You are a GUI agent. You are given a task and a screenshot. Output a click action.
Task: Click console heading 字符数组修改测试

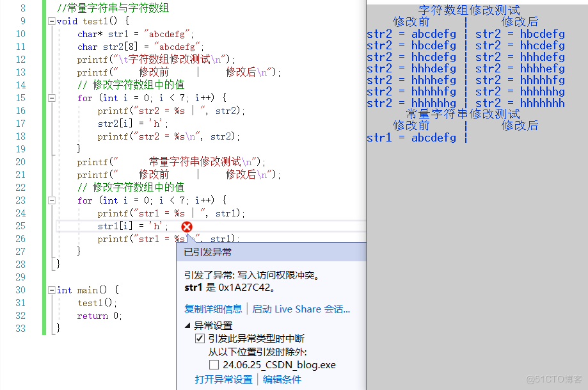click(469, 10)
